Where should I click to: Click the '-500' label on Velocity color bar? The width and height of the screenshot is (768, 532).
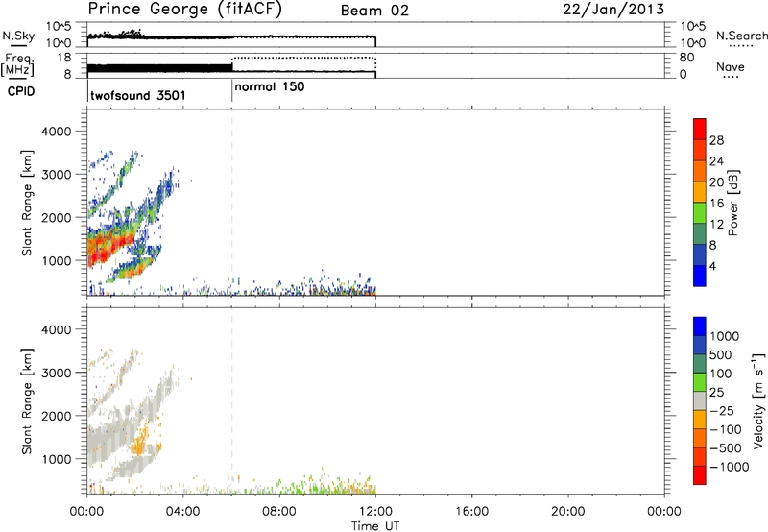click(x=726, y=448)
